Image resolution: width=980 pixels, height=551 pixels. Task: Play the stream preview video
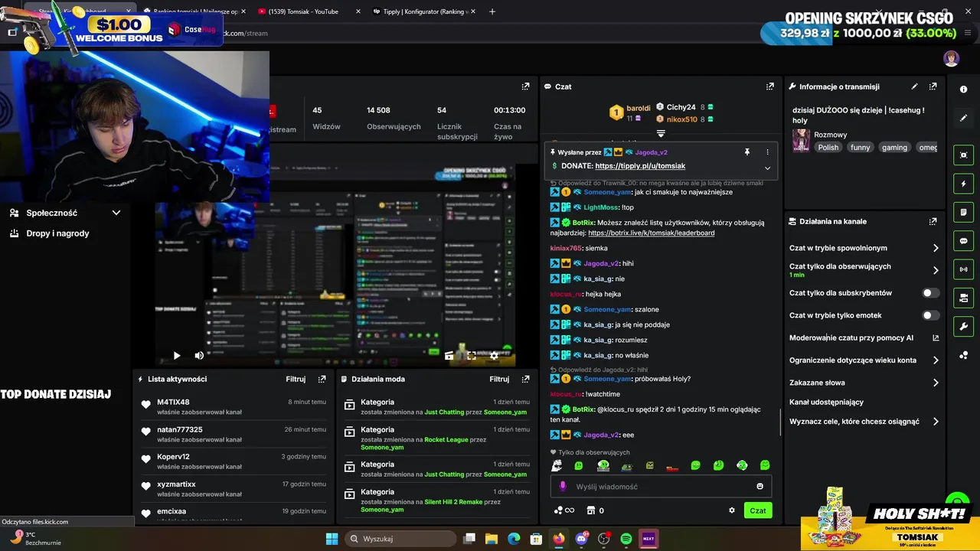[x=177, y=355]
